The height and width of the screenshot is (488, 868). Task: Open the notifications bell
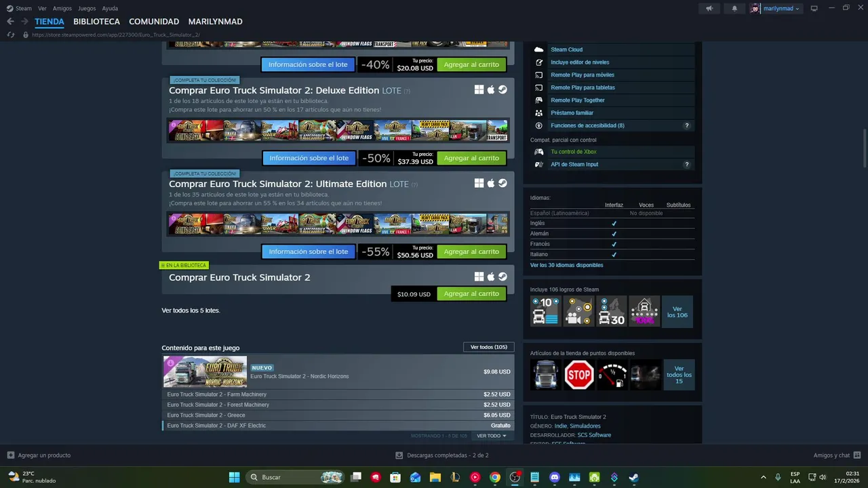pyautogui.click(x=734, y=8)
